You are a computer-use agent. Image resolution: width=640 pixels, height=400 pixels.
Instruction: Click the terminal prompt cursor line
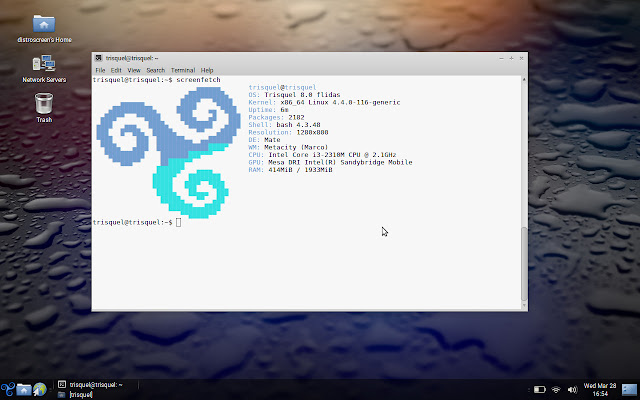pyautogui.click(x=137, y=222)
